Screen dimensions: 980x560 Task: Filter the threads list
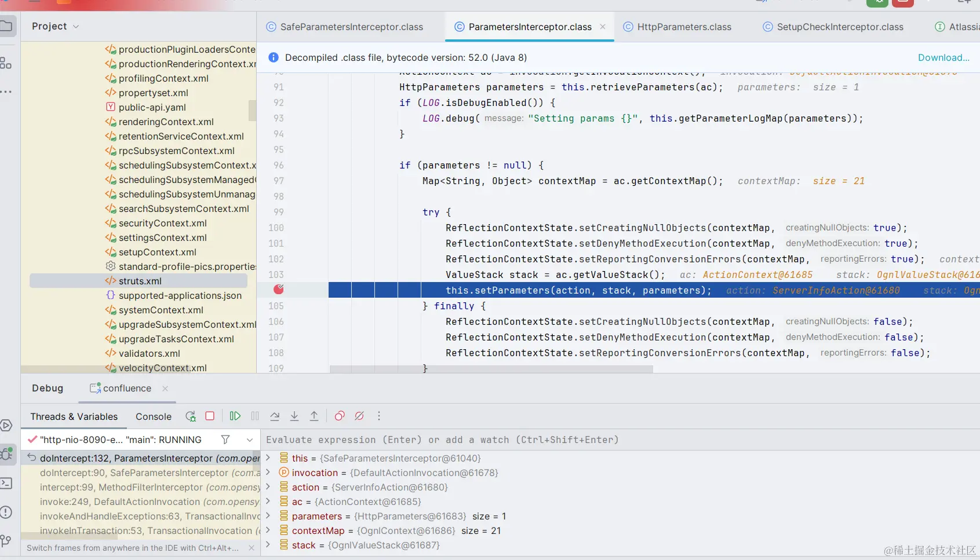(x=225, y=440)
